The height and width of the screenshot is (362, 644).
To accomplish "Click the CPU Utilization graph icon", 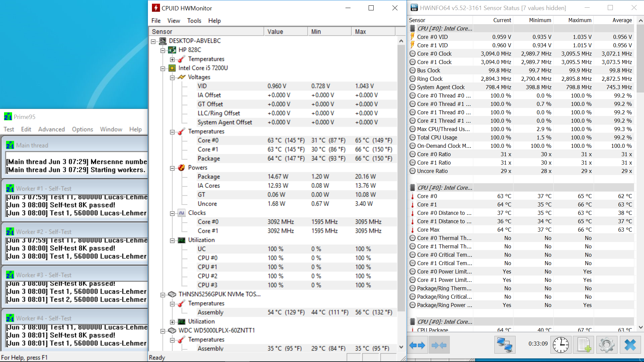I will tap(181, 240).
